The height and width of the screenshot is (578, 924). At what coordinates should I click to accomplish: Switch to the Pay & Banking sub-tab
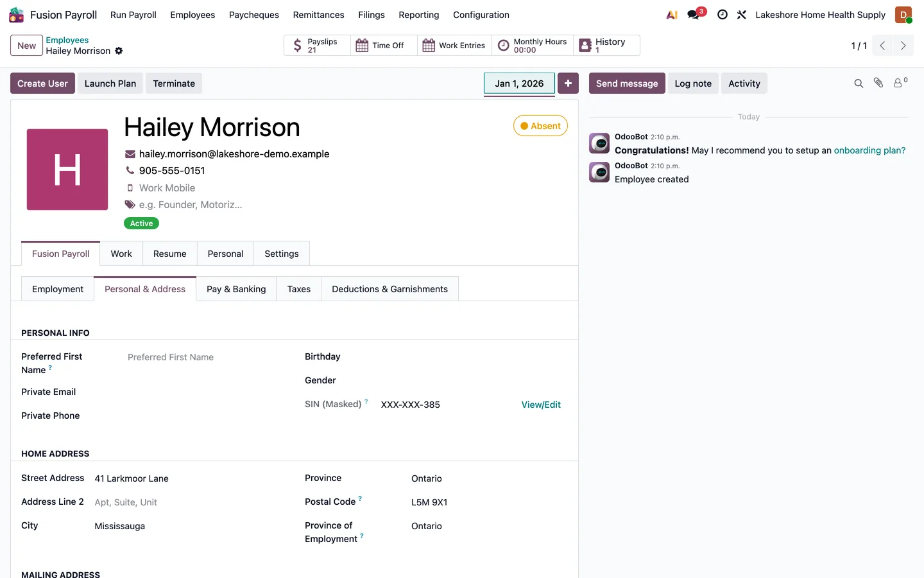click(x=236, y=289)
